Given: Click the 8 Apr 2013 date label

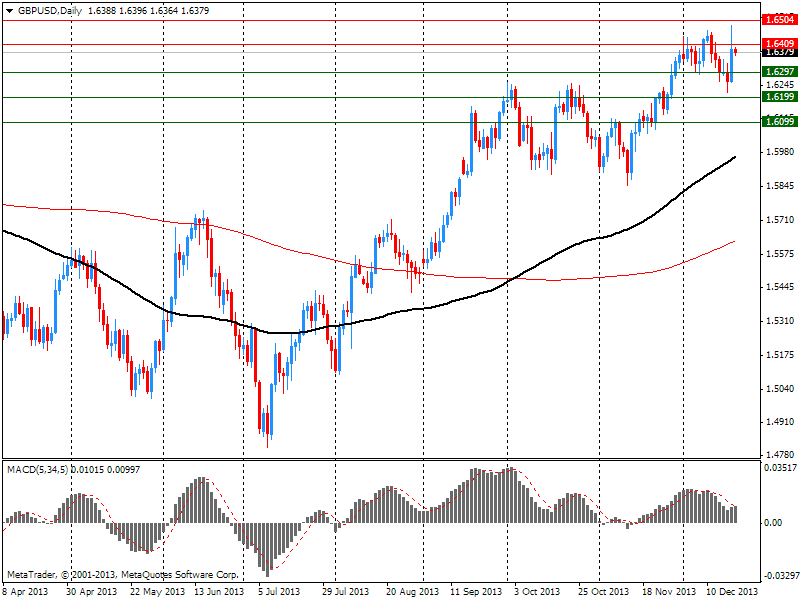Looking at the screenshot, I should pos(25,592).
